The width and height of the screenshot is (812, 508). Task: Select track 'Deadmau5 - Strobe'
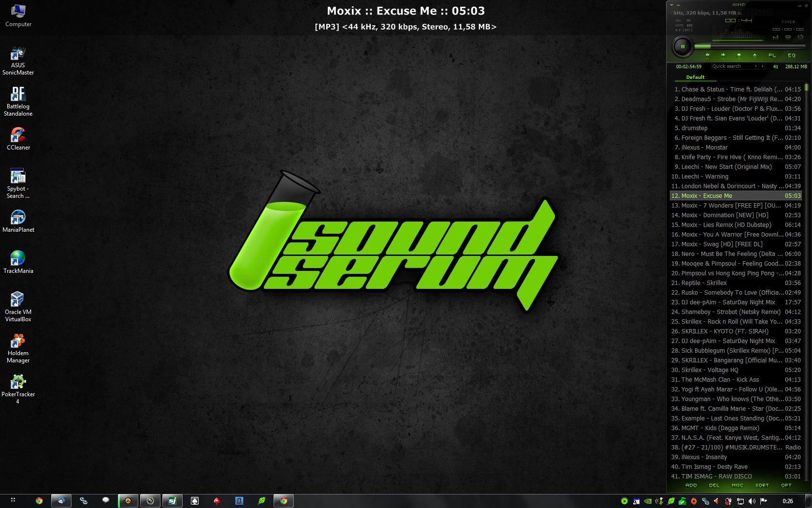736,99
